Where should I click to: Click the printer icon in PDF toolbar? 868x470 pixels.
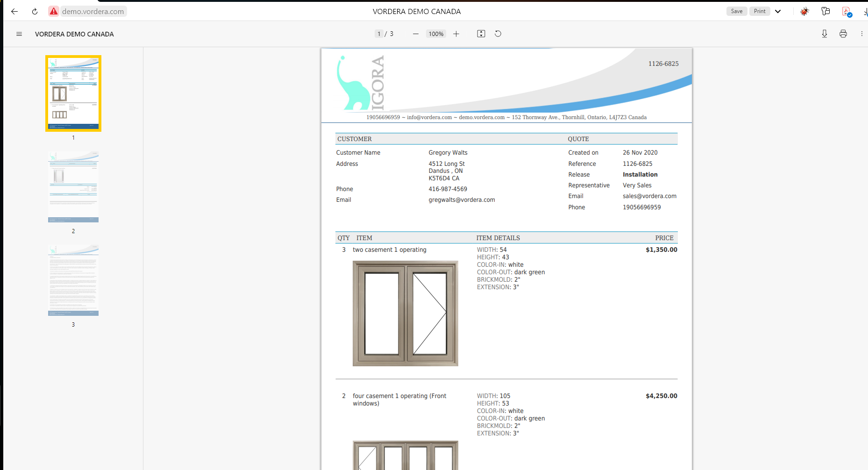[843, 34]
